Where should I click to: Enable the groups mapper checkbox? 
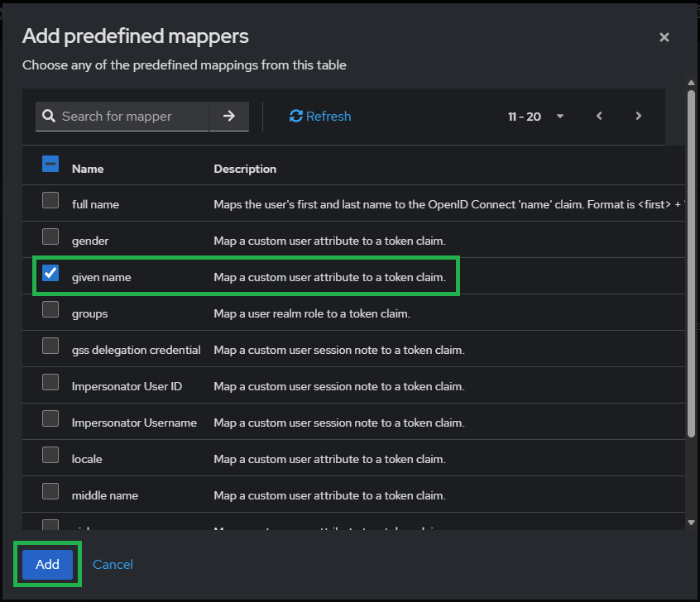point(50,309)
